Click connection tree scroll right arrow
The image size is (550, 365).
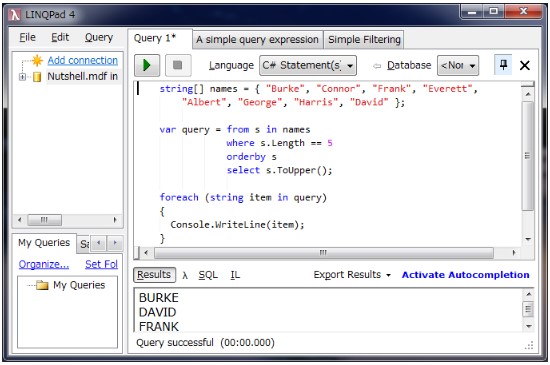[x=115, y=220]
